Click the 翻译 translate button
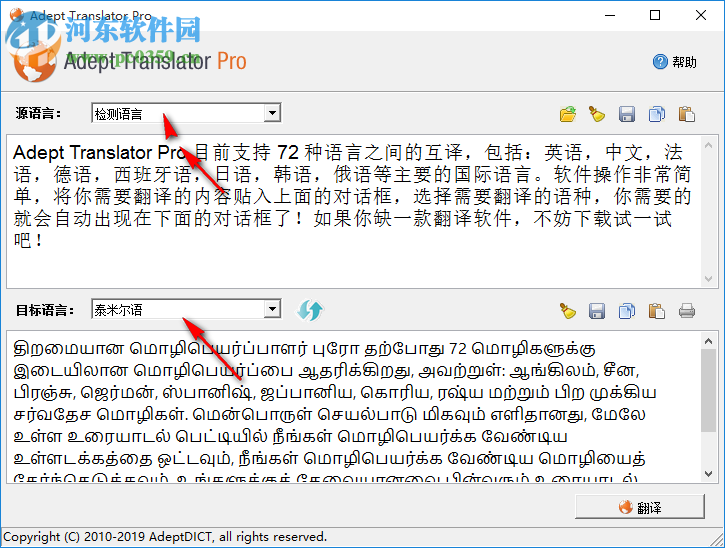The image size is (725, 548). coord(640,507)
